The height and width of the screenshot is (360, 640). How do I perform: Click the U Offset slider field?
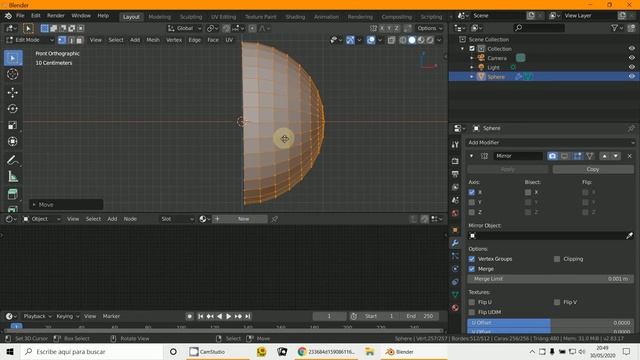coord(551,322)
